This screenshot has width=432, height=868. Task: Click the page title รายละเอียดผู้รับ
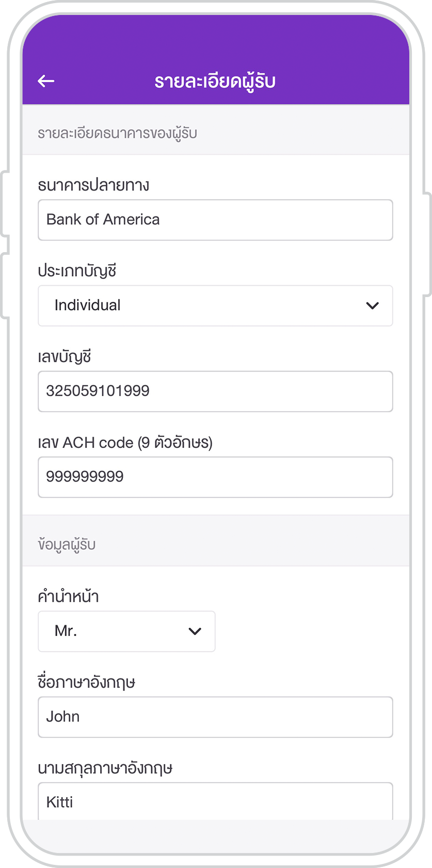(x=215, y=82)
